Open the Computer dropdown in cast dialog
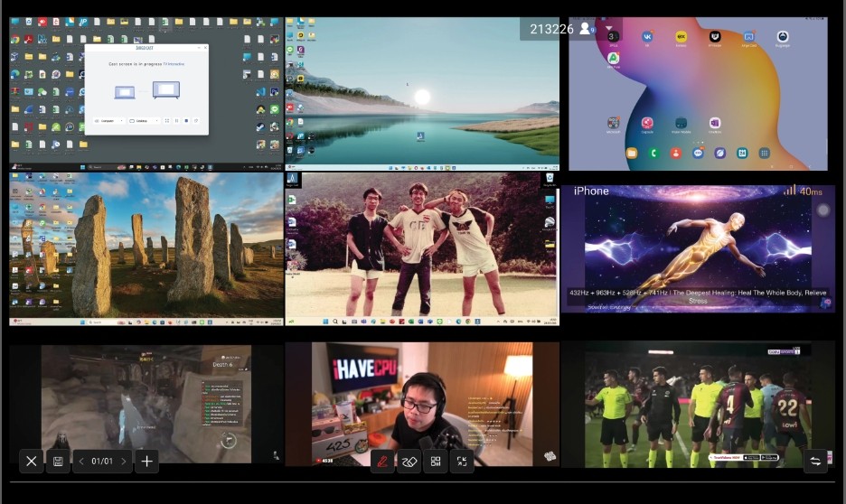This screenshot has height=504, width=846. pyautogui.click(x=108, y=120)
